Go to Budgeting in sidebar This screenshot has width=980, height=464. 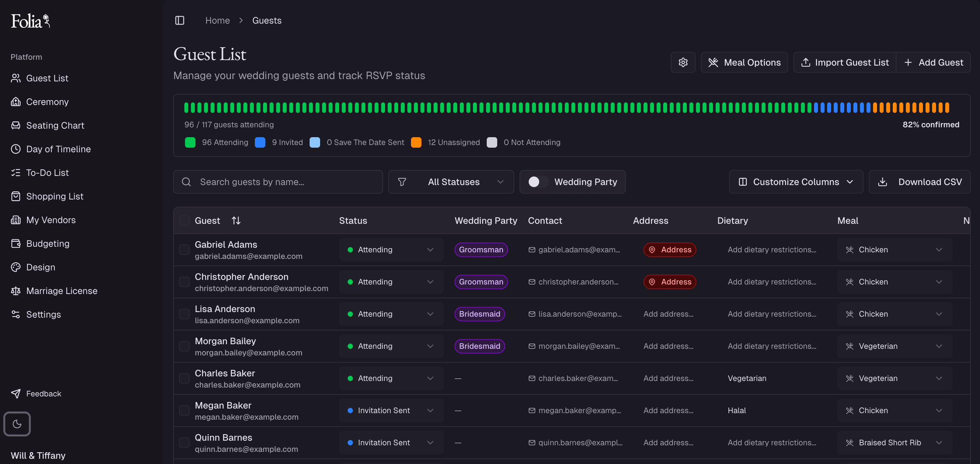[48, 243]
